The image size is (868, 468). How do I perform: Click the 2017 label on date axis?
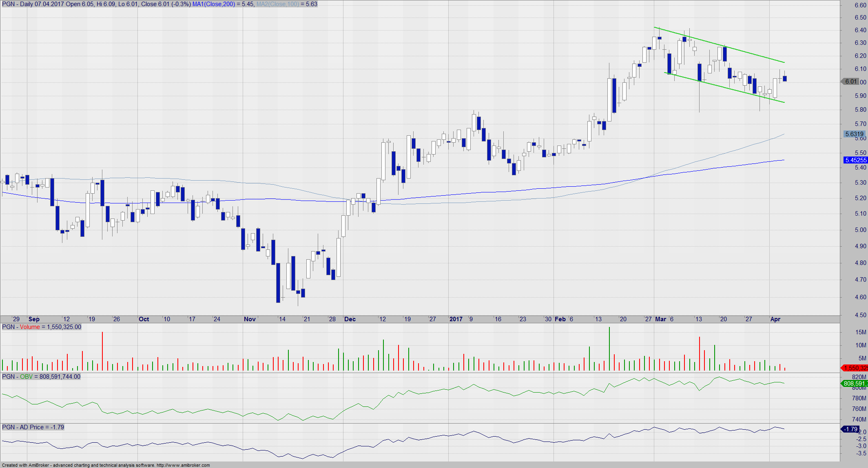click(456, 319)
